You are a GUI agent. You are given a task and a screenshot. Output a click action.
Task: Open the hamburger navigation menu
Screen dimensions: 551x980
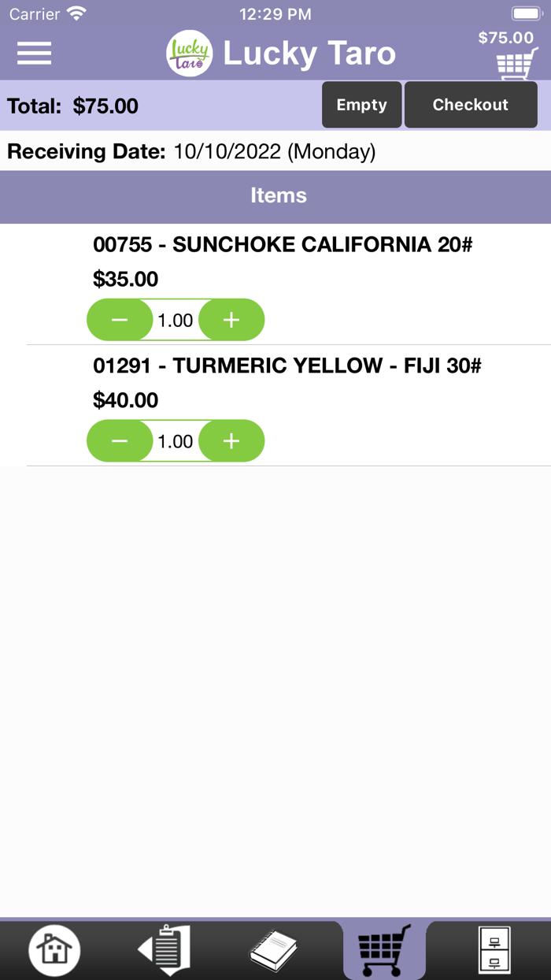pos(32,53)
